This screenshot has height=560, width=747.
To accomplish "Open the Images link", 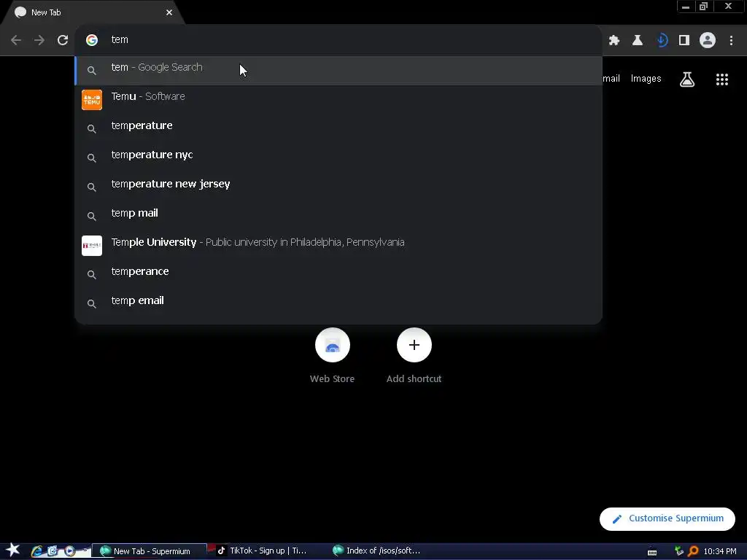I will coord(646,79).
